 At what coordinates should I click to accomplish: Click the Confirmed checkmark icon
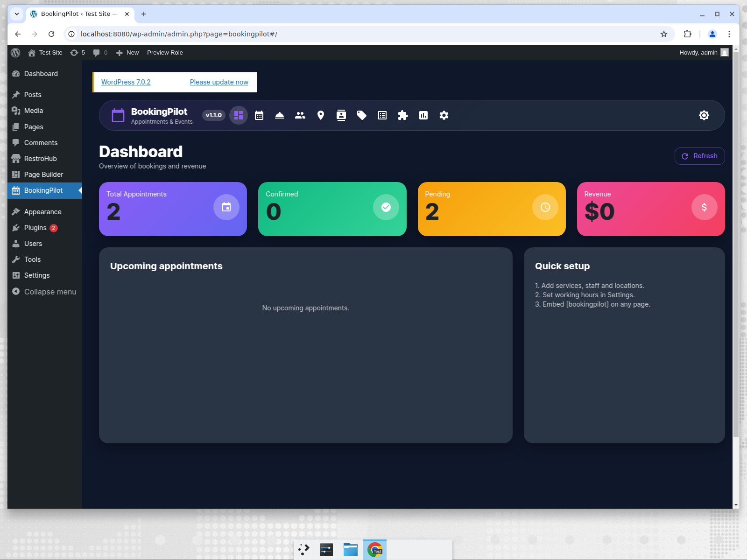click(x=386, y=207)
